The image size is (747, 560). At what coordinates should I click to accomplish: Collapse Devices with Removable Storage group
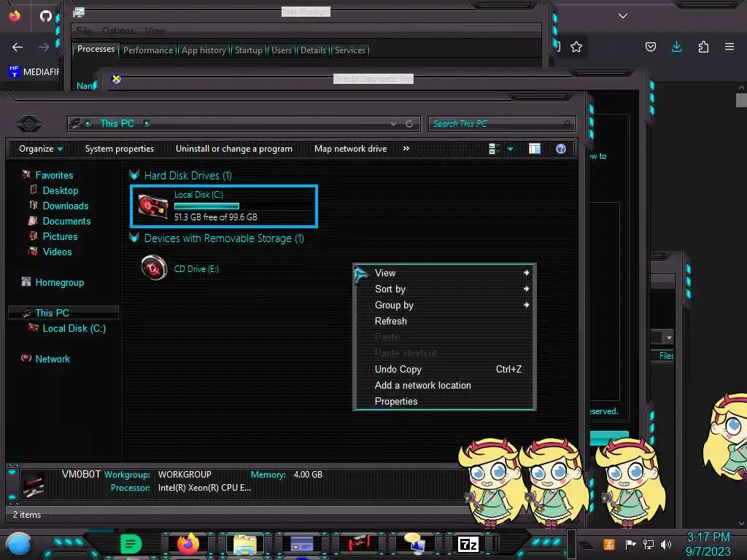click(134, 238)
